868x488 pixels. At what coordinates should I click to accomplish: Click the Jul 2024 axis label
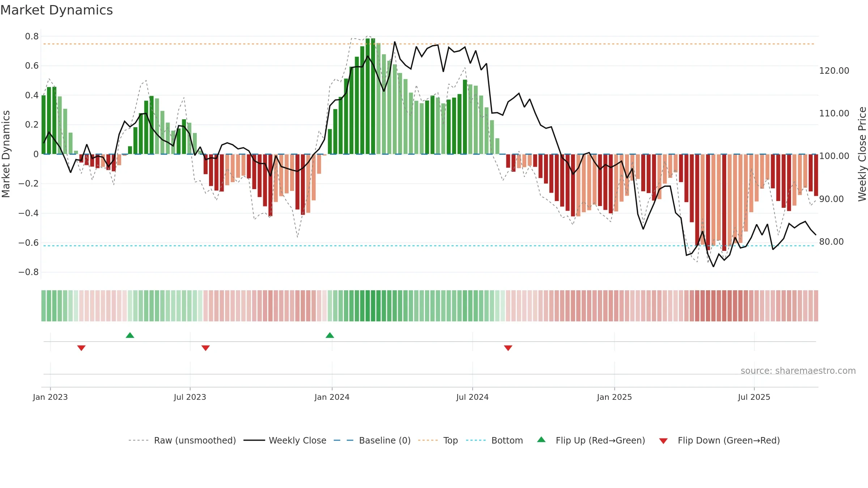pyautogui.click(x=472, y=397)
